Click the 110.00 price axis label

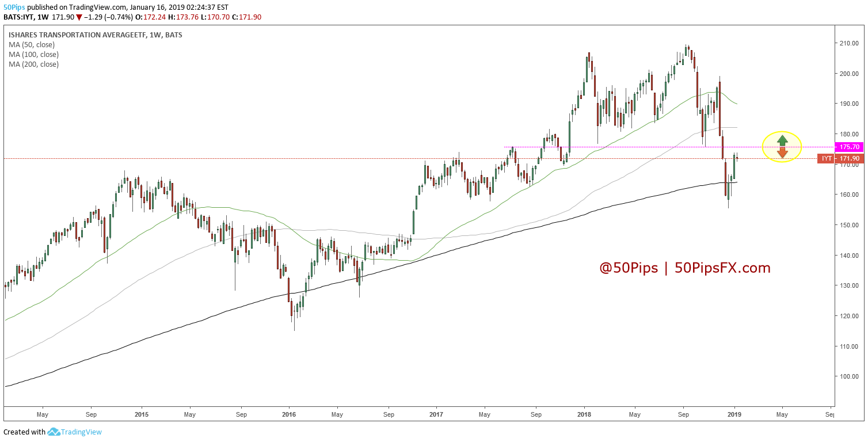click(x=850, y=346)
